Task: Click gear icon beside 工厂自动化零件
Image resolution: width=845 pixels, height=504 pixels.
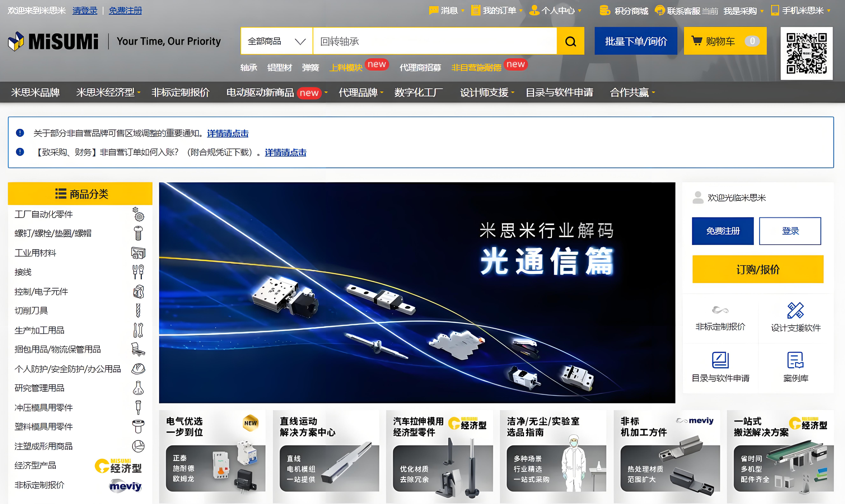Action: click(138, 214)
